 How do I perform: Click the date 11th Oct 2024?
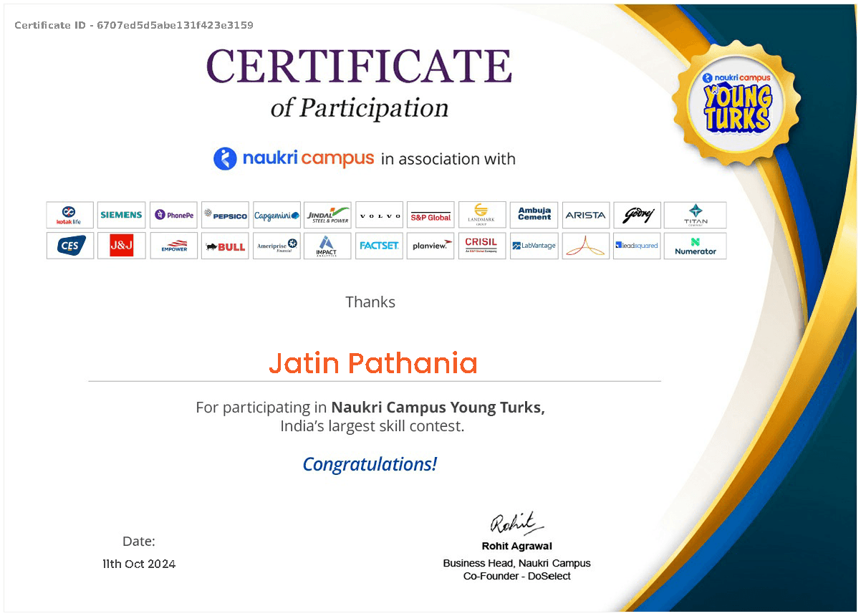coord(139,564)
